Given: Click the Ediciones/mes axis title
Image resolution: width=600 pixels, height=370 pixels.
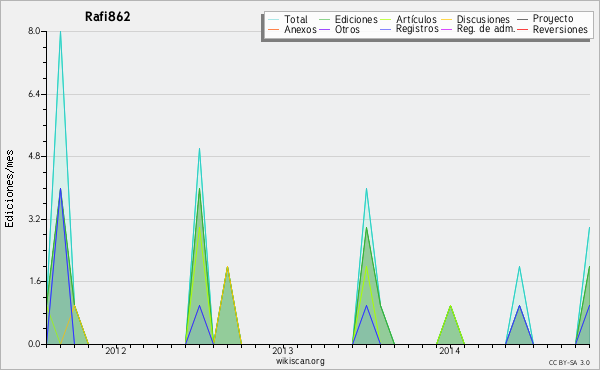Looking at the screenshot, I should point(9,189).
